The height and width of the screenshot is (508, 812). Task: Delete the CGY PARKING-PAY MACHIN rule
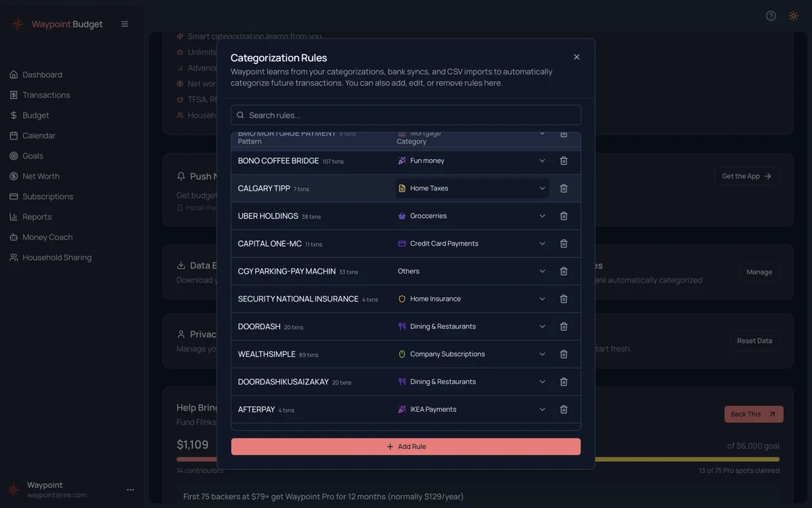coord(564,271)
